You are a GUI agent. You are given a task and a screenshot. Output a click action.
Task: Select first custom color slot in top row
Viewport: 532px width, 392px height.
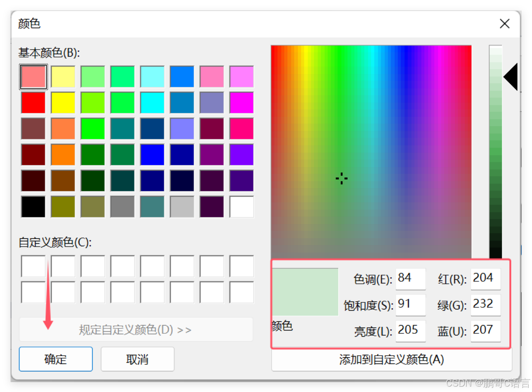coord(33,266)
